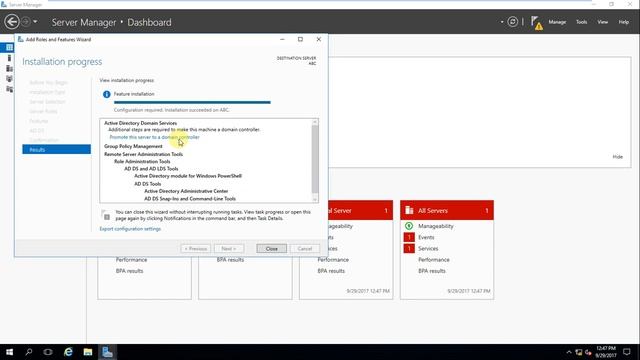The height and width of the screenshot is (360, 640).
Task: Click the disabled Previous button
Action: click(x=196, y=249)
